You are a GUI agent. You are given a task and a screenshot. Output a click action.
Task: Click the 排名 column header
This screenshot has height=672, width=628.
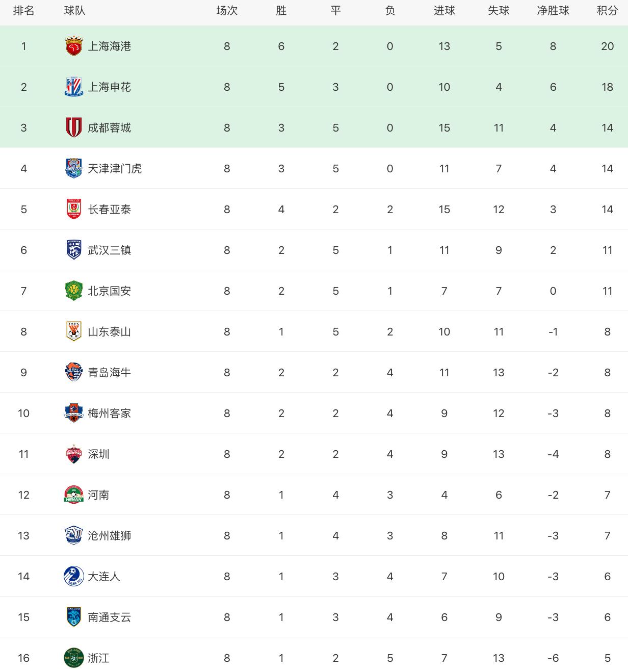[23, 11]
